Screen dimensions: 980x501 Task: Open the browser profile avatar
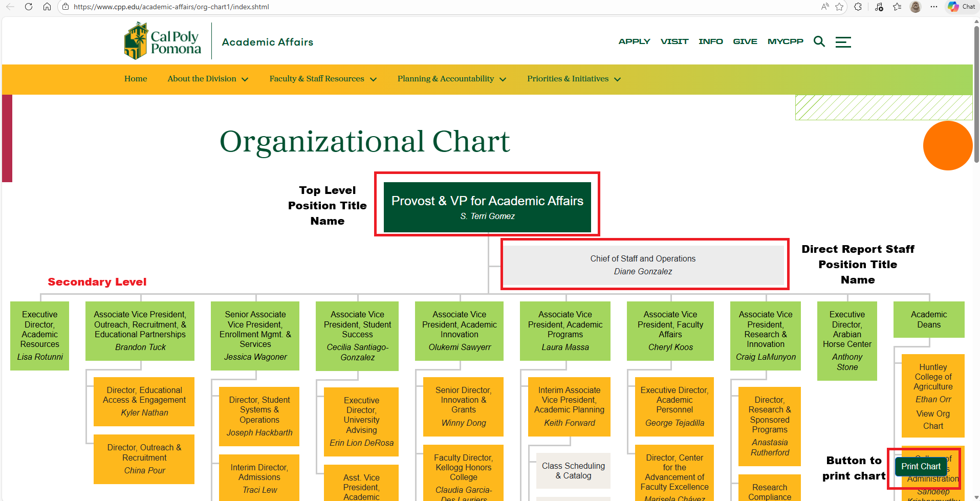click(x=916, y=7)
